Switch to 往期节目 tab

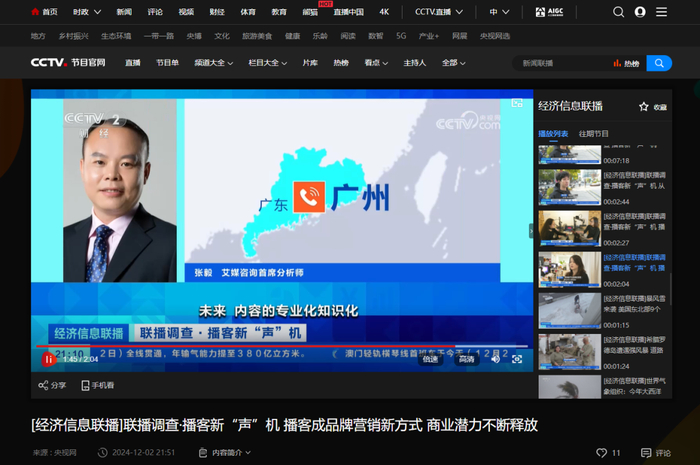(593, 134)
